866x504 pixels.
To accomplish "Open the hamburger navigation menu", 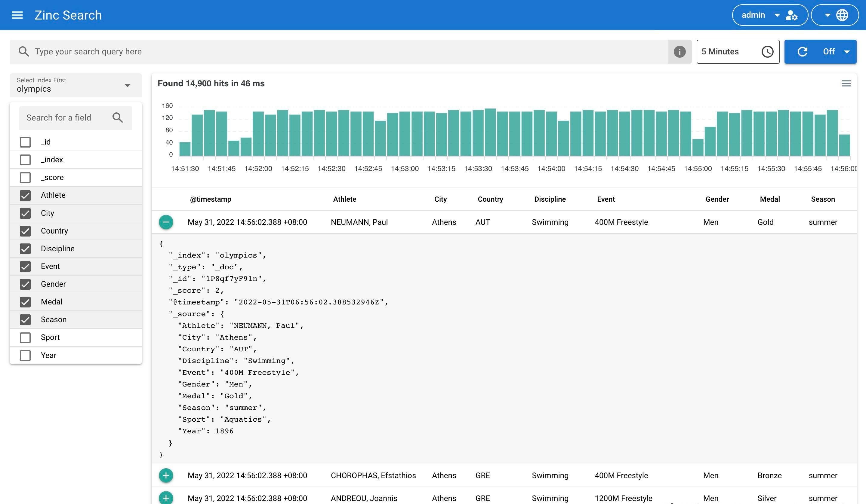I will coord(17,15).
